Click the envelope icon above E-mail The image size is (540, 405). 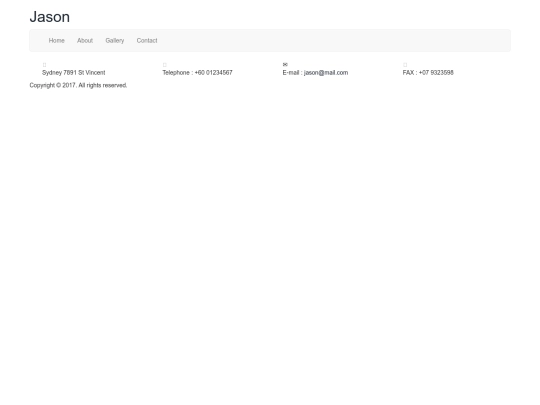[285, 64]
